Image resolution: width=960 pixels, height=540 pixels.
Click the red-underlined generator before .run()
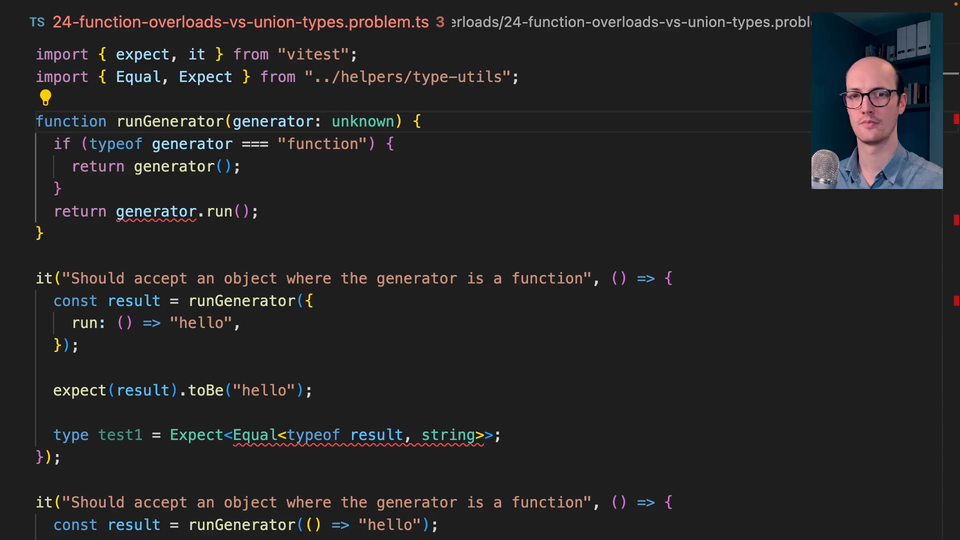pos(156,211)
